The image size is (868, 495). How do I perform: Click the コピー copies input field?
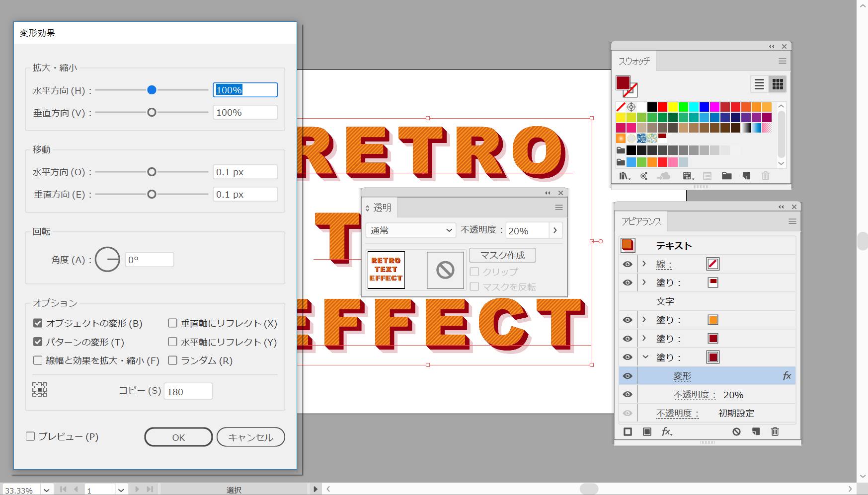click(x=188, y=391)
